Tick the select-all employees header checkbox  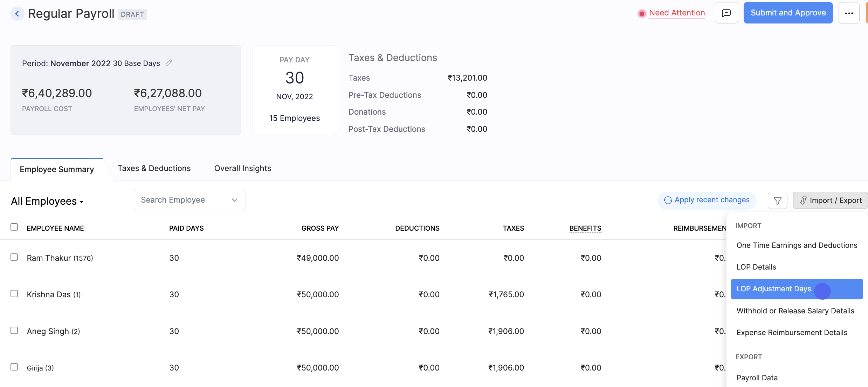(x=14, y=227)
